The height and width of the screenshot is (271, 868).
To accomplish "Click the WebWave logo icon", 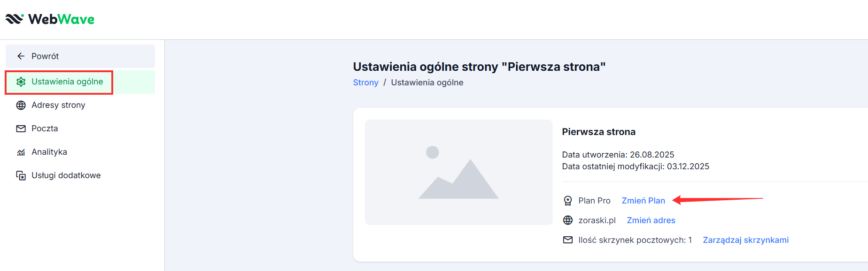I will (x=15, y=19).
